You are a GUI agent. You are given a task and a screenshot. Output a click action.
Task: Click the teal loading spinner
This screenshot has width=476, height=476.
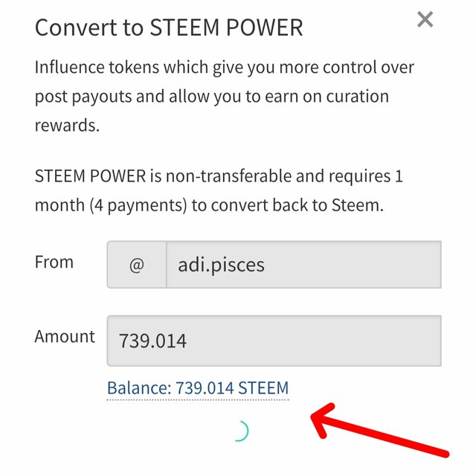[239, 431]
